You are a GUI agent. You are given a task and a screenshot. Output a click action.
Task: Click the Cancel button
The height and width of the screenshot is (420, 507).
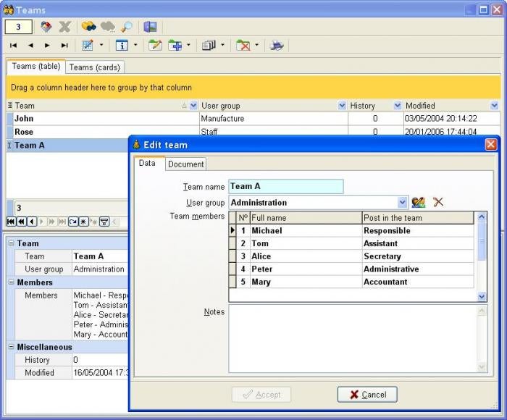(x=367, y=395)
